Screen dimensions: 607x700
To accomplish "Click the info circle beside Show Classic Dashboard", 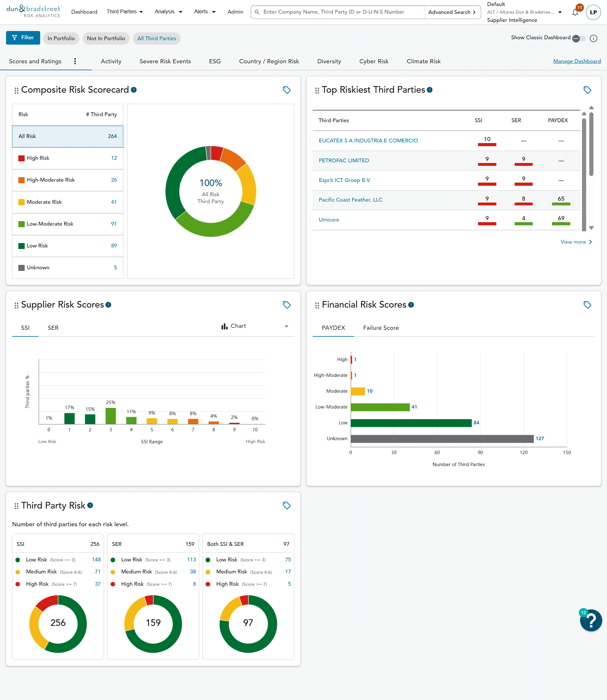I will pos(593,38).
